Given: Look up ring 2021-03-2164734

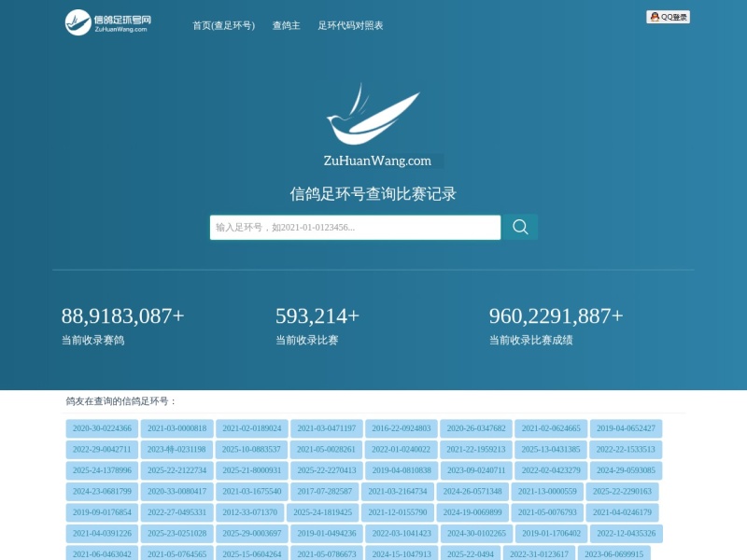Looking at the screenshot, I should [398, 492].
